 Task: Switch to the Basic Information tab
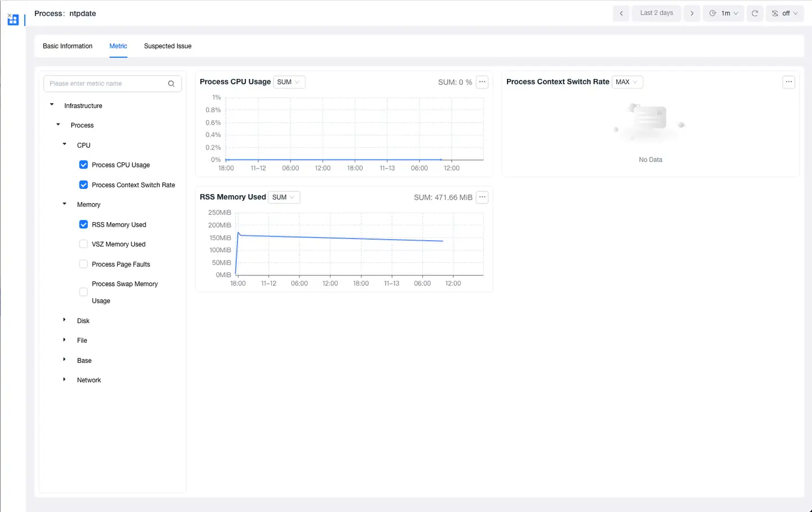coord(68,46)
